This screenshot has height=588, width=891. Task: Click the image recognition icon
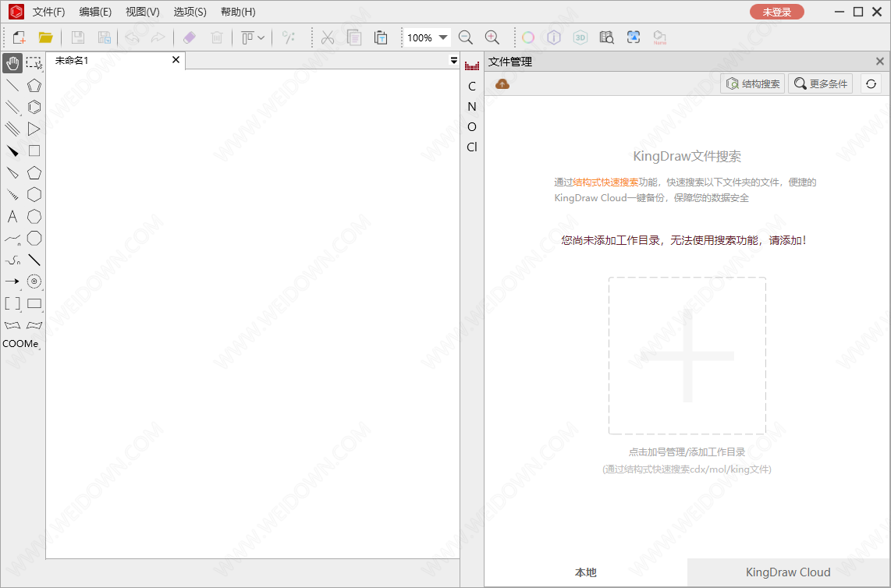633,37
